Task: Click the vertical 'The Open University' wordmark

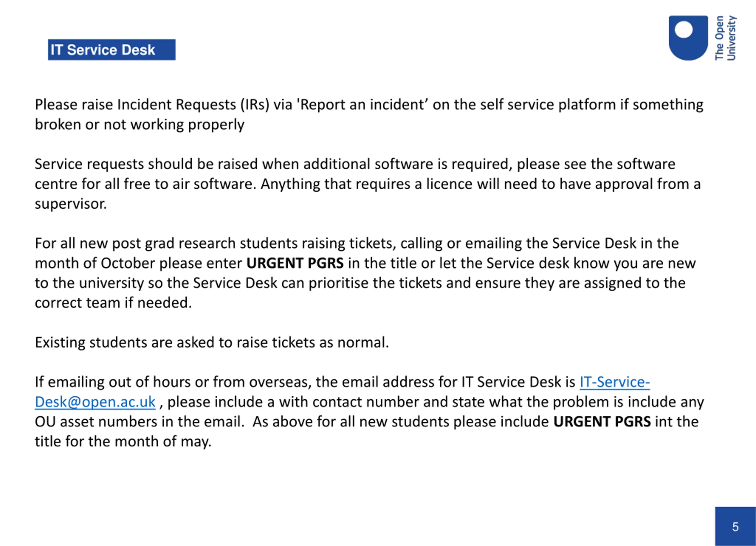Action: (x=725, y=38)
